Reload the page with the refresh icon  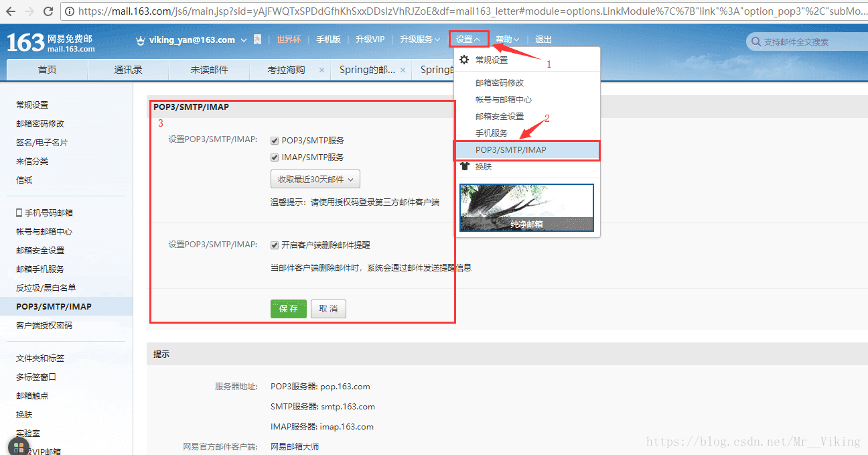pyautogui.click(x=48, y=11)
